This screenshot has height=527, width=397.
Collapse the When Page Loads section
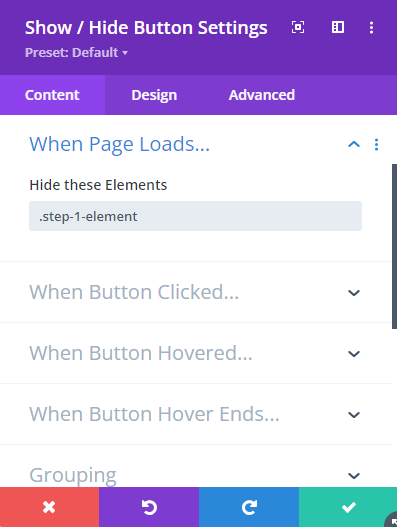[x=354, y=145]
